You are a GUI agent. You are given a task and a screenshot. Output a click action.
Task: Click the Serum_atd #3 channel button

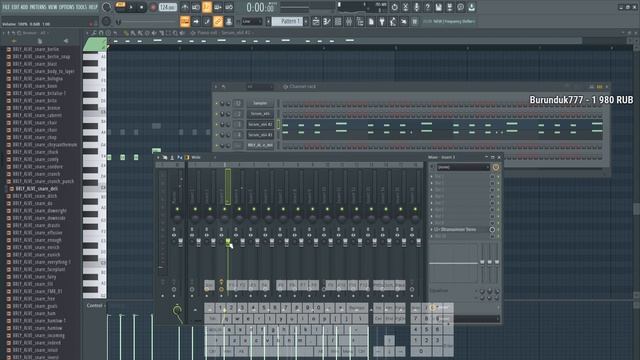tap(260, 134)
